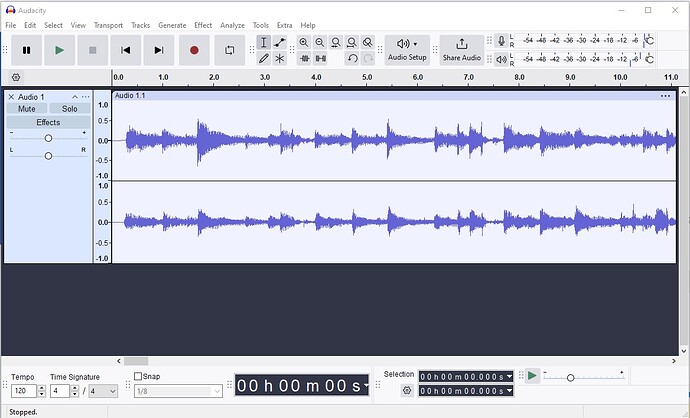Click the track pan slider

pyautogui.click(x=48, y=156)
